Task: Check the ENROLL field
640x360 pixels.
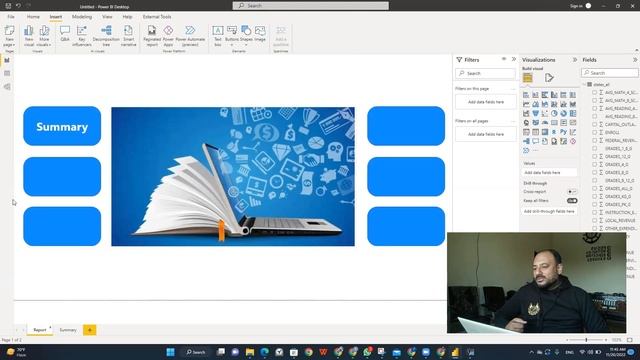Action: pos(595,132)
